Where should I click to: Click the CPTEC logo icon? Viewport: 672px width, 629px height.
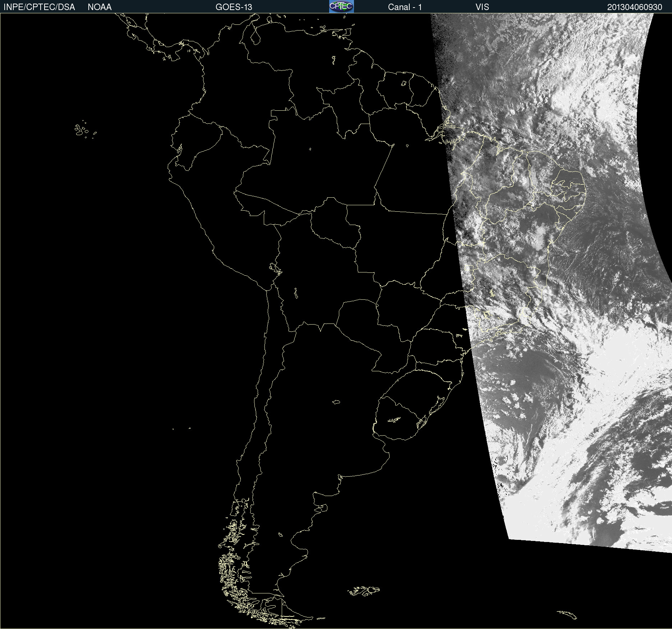pos(341,6)
